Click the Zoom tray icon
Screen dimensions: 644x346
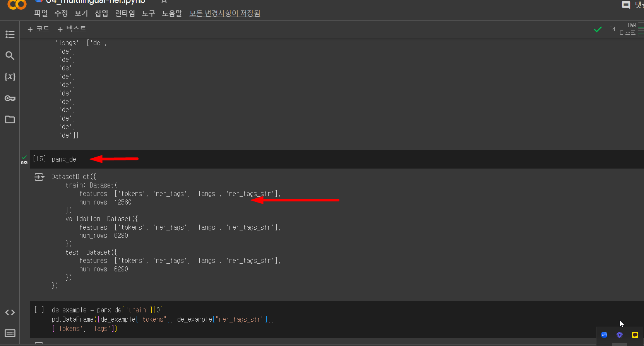click(604, 335)
